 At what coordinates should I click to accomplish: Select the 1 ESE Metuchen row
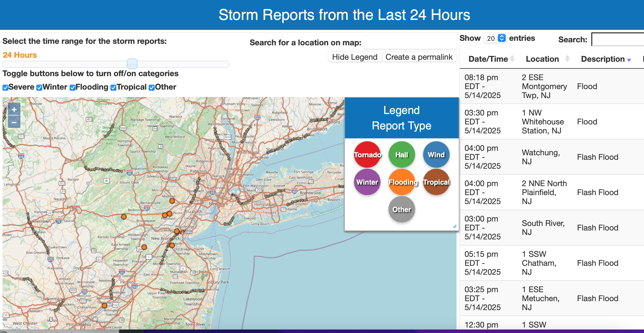(552, 298)
